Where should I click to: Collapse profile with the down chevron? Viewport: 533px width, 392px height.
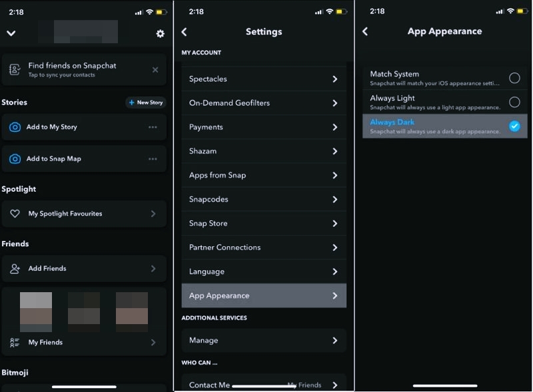click(11, 33)
